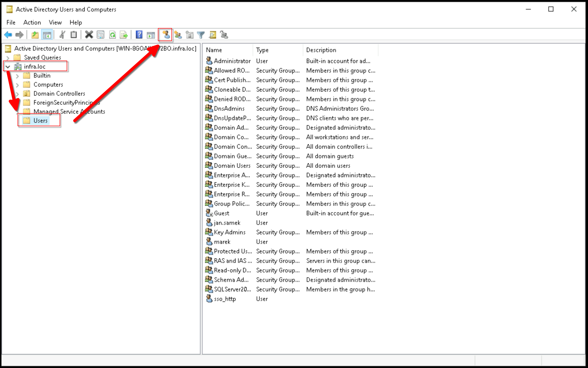Open the Action menu
The image size is (588, 368).
pos(32,22)
